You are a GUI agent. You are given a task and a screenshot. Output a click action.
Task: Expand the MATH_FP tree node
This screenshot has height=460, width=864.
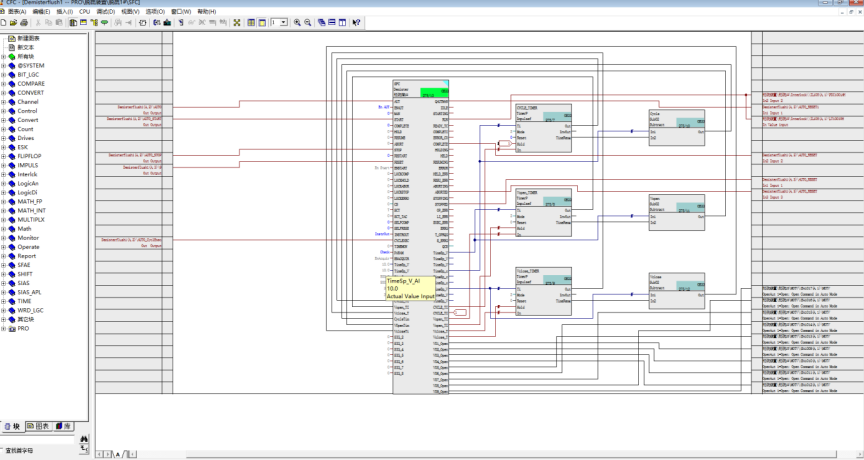[3, 202]
